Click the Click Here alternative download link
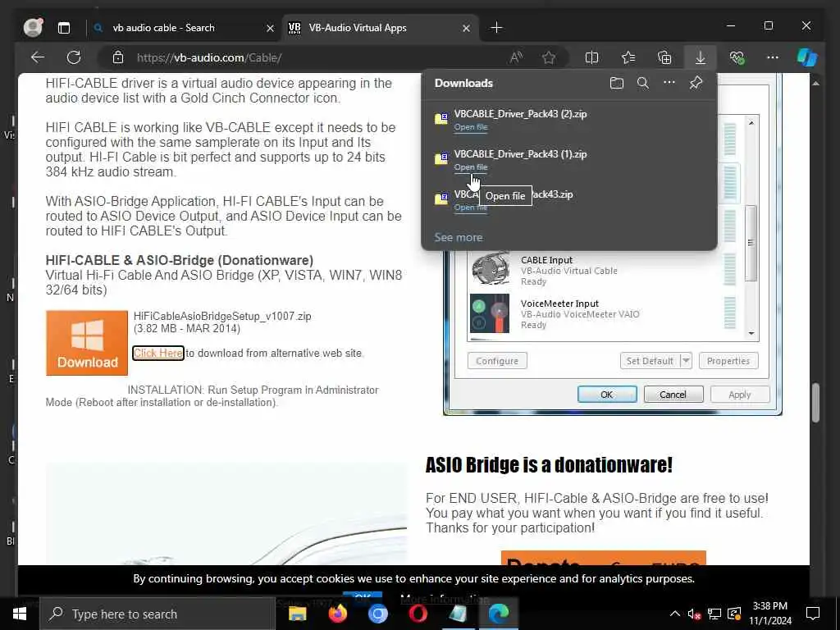 coord(158,353)
